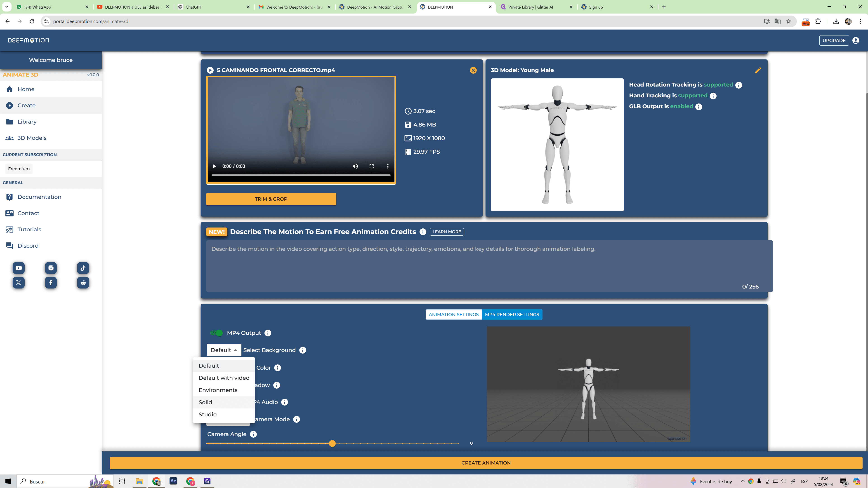The width and height of the screenshot is (868, 488).
Task: Go to Home in sidebar
Action: tap(51, 89)
